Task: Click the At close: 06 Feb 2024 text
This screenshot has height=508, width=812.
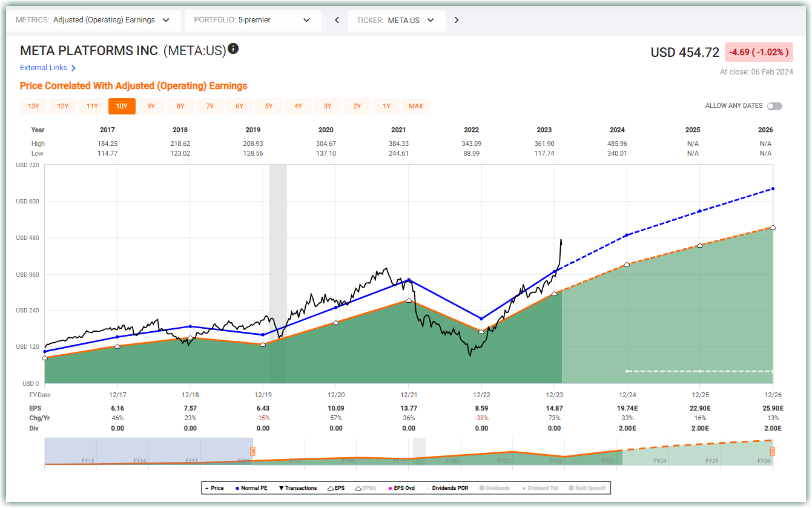Action: point(756,72)
